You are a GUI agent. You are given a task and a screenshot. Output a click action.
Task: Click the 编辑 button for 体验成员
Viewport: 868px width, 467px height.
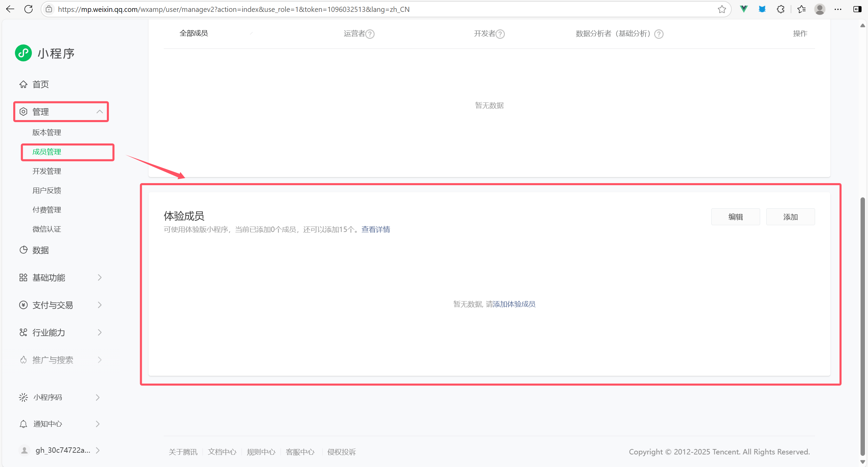[x=735, y=217]
